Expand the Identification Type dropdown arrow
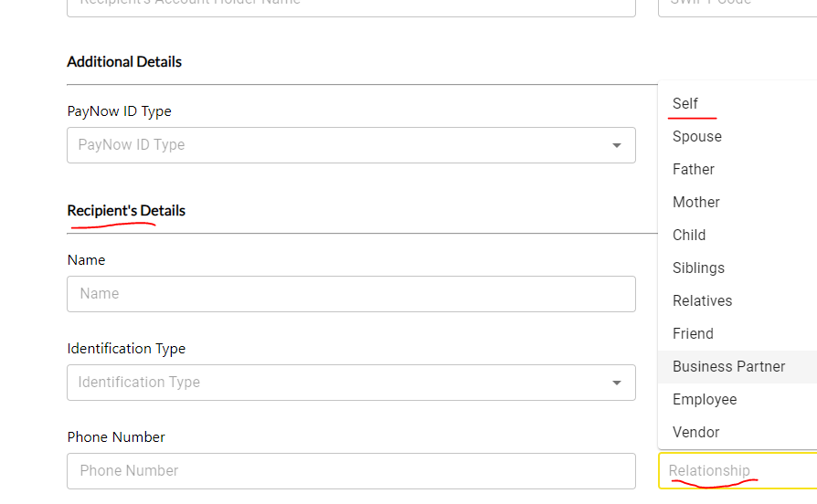This screenshot has width=817, height=504. [617, 383]
